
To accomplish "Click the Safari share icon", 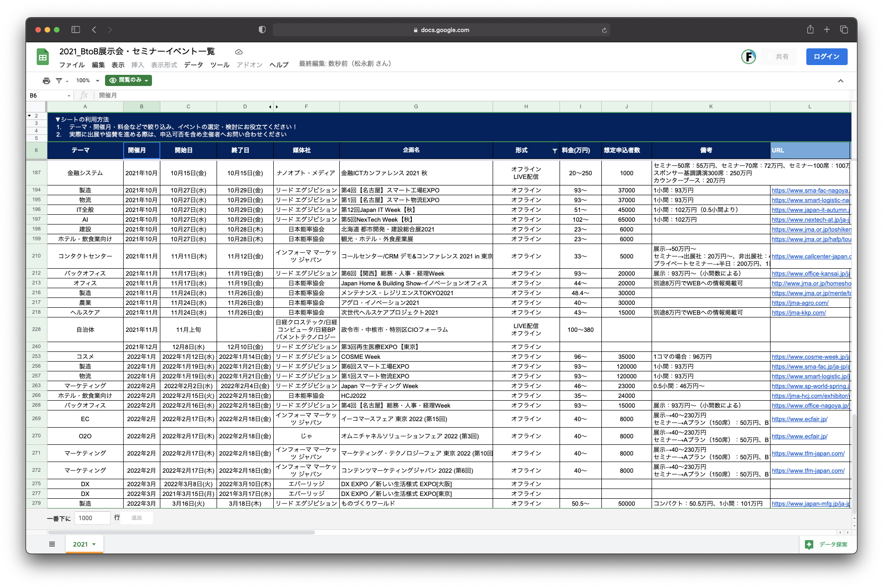I will tap(810, 29).
